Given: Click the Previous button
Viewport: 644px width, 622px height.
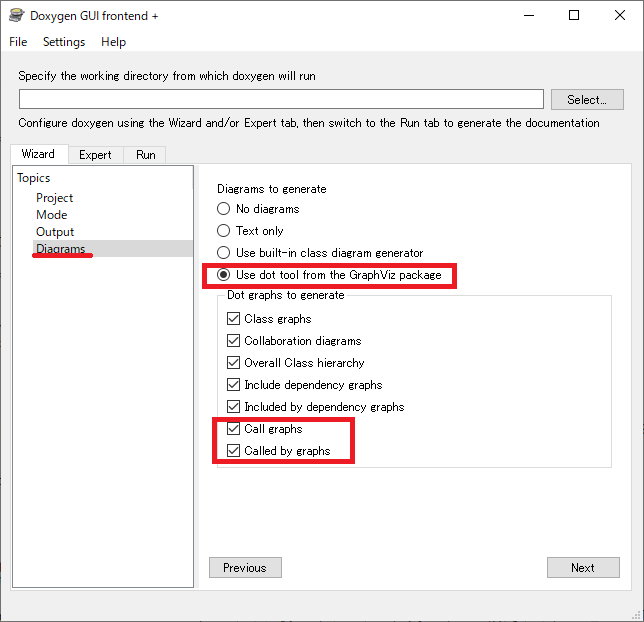Looking at the screenshot, I should pos(245,568).
